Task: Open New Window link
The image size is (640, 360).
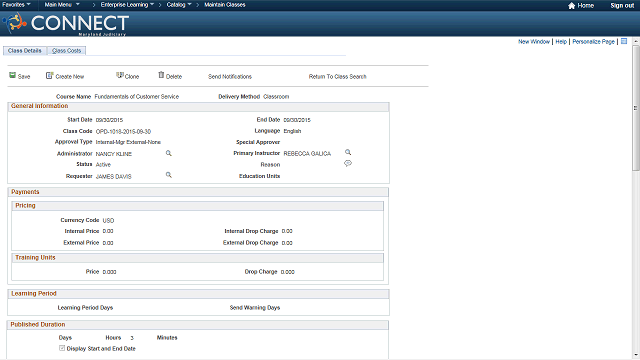Action: 534,42
